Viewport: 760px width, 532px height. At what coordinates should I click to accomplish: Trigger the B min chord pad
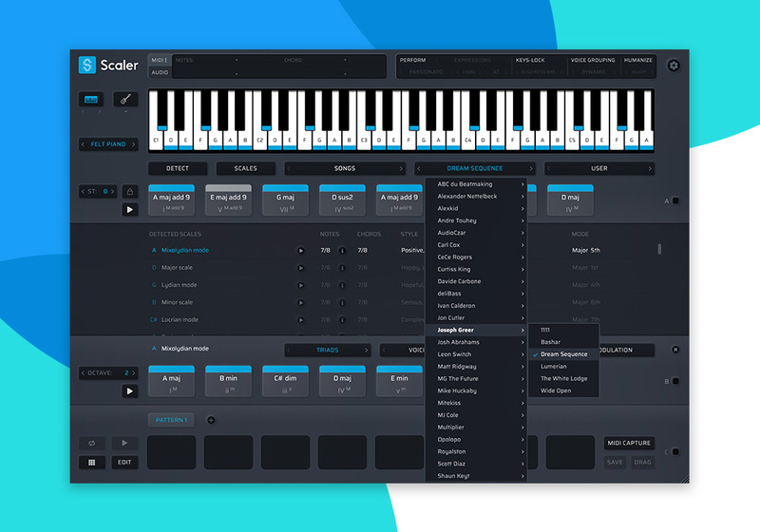pyautogui.click(x=228, y=381)
